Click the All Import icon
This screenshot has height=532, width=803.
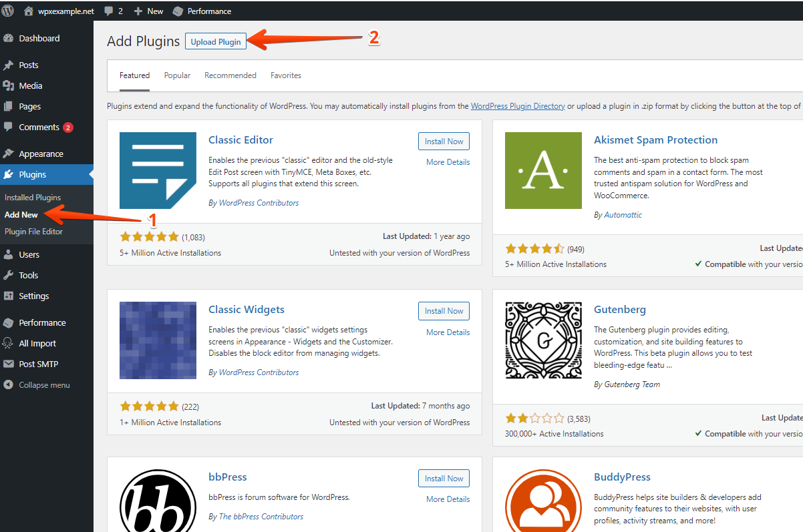coord(9,344)
